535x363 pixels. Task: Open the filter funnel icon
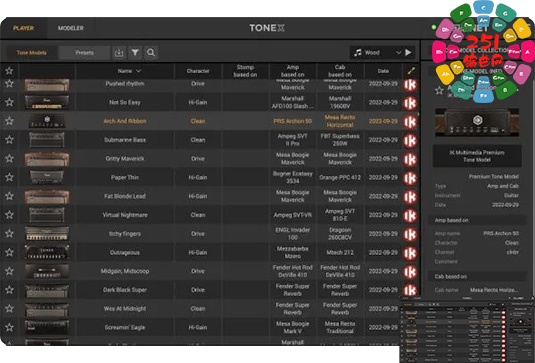click(x=135, y=53)
